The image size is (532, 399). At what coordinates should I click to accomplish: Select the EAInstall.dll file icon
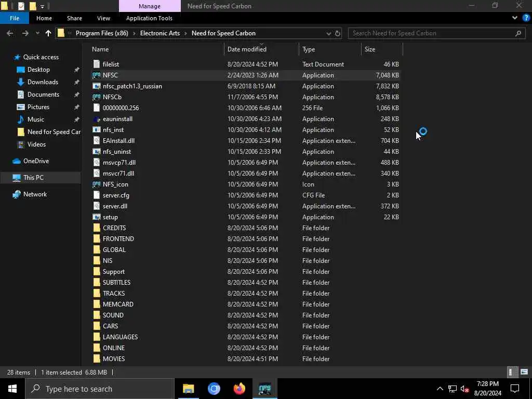(x=96, y=141)
